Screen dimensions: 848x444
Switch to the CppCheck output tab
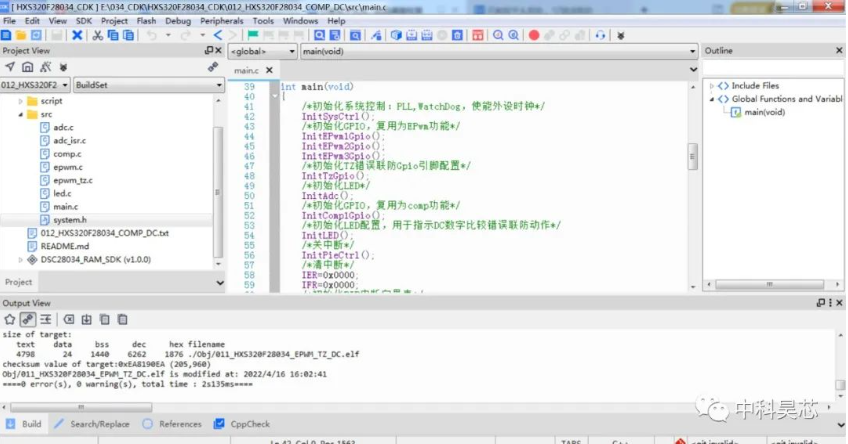tap(242, 424)
